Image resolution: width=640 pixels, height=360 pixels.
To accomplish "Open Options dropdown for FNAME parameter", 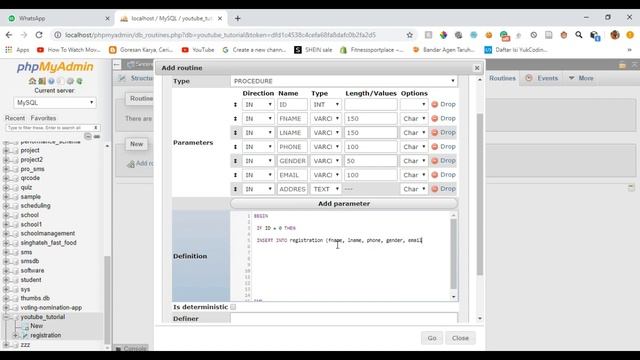I will pyautogui.click(x=414, y=119).
